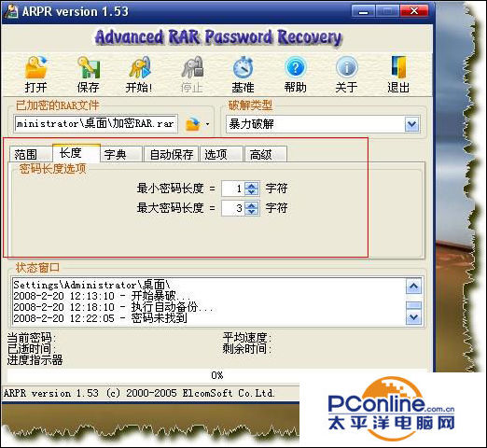Screen dimensions: 487x448
Task: Click the 最大密码长度 value field
Action: click(x=233, y=208)
